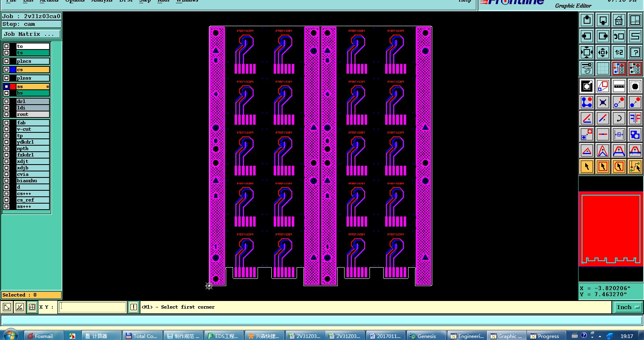Click the blue X snap icon
This screenshot has width=644, height=340.
pyautogui.click(x=603, y=102)
